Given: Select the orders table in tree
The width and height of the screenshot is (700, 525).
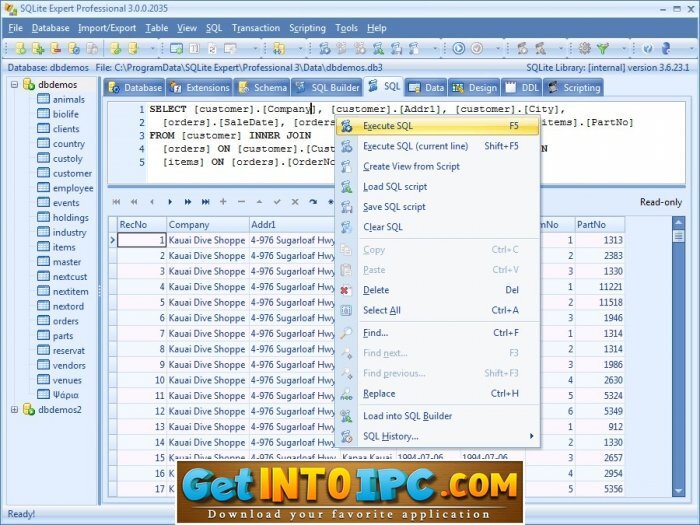Looking at the screenshot, I should coord(66,321).
